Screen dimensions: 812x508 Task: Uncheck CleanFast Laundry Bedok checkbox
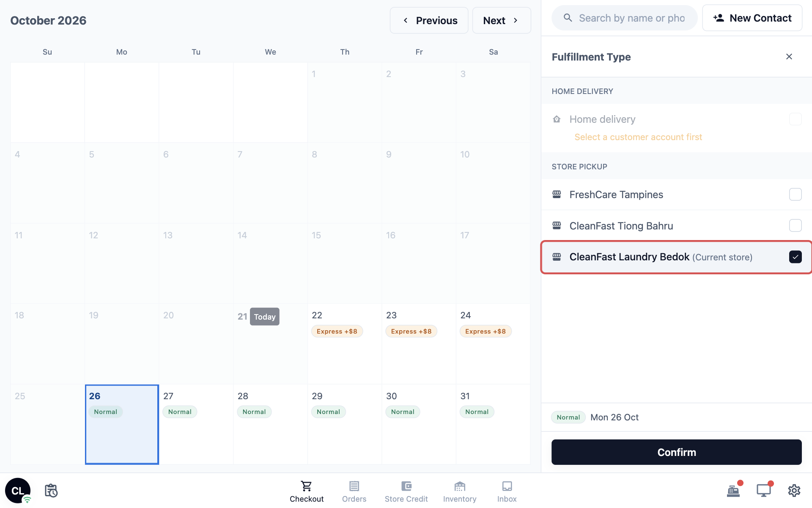click(795, 257)
